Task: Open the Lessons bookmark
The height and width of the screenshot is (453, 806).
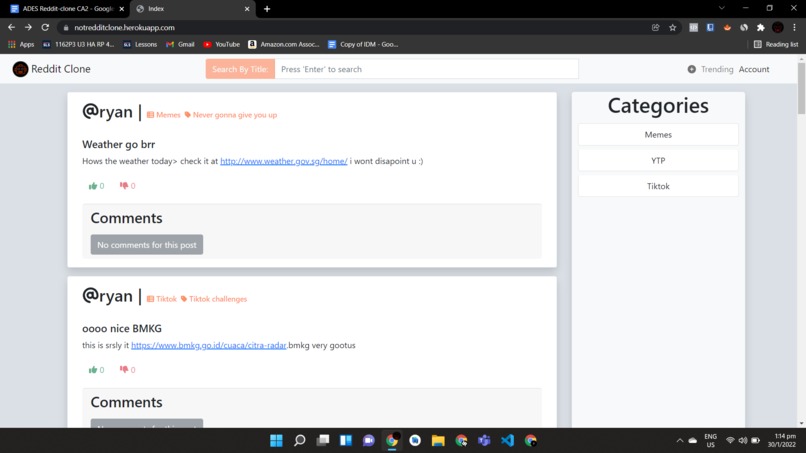Action: 140,44
